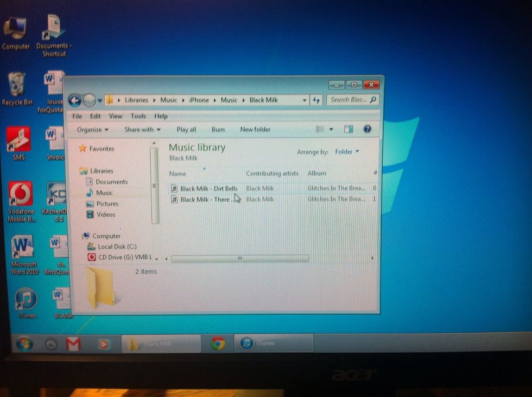Open Windows Media Player from taskbar
Viewport: 532px width, 397px height.
point(104,344)
